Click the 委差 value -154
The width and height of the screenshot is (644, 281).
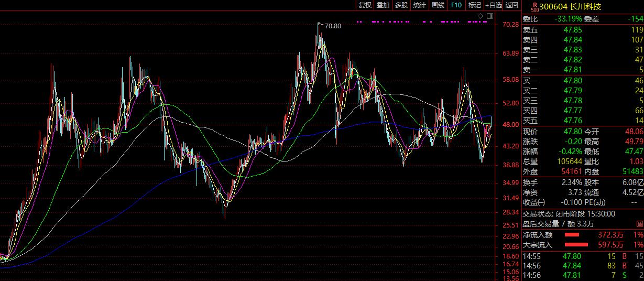tap(635, 19)
